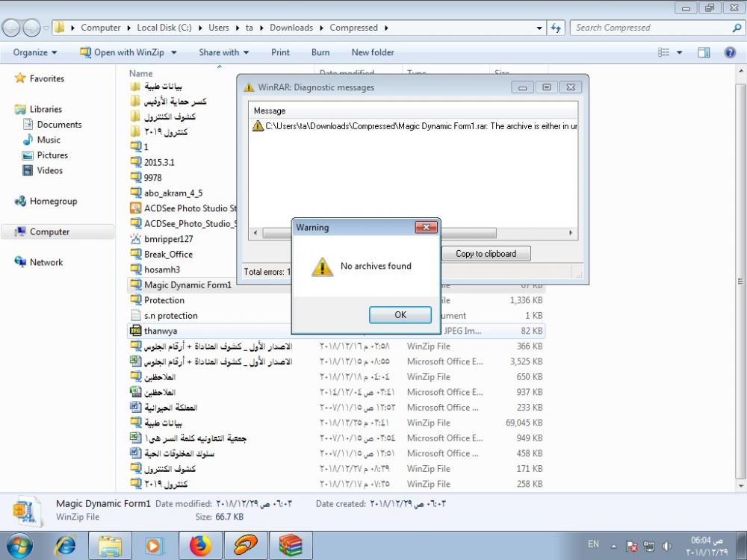
Task: Select the 69,045 KB WinZip file row
Action: (x=336, y=423)
